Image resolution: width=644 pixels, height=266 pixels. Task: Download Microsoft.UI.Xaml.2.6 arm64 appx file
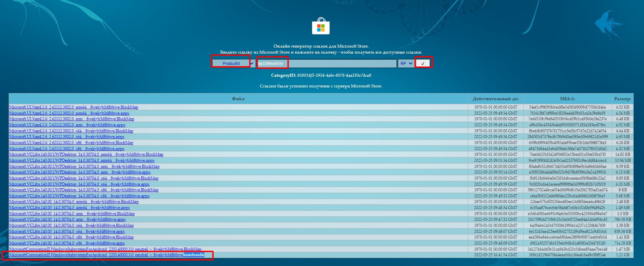[x=69, y=113]
